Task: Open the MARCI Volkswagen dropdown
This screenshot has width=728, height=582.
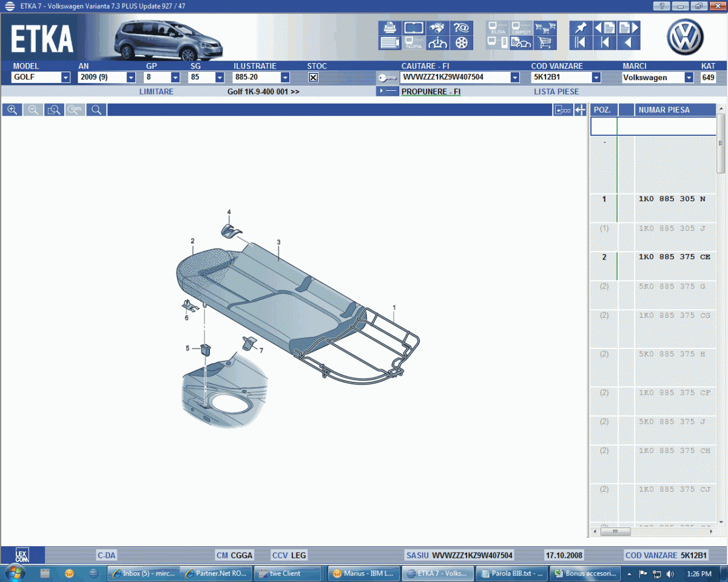Action: click(x=689, y=78)
